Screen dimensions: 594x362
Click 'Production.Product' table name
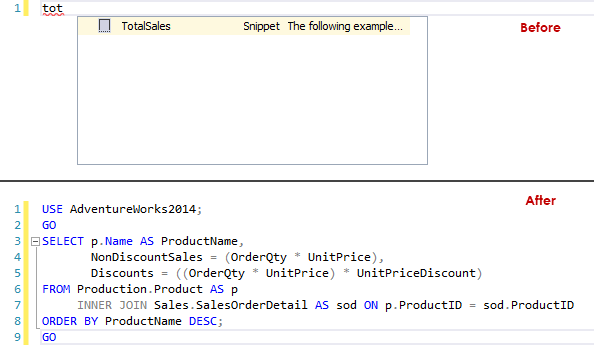pos(140,289)
